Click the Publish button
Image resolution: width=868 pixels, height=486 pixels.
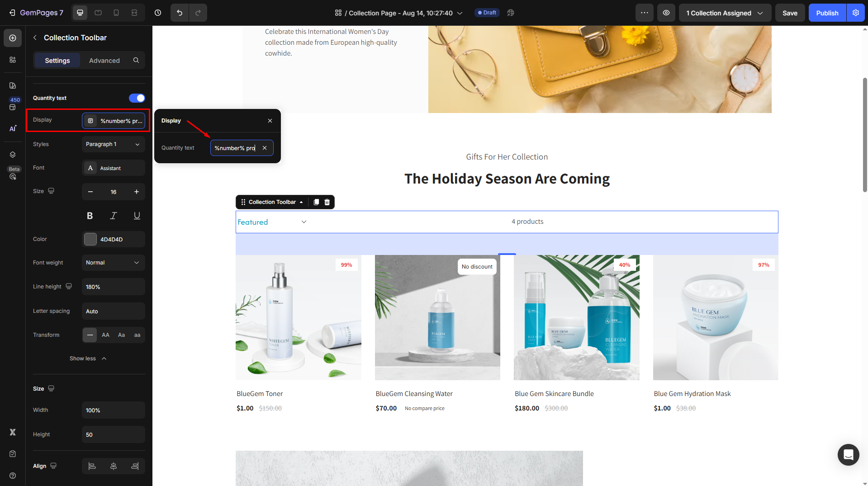[x=827, y=13]
